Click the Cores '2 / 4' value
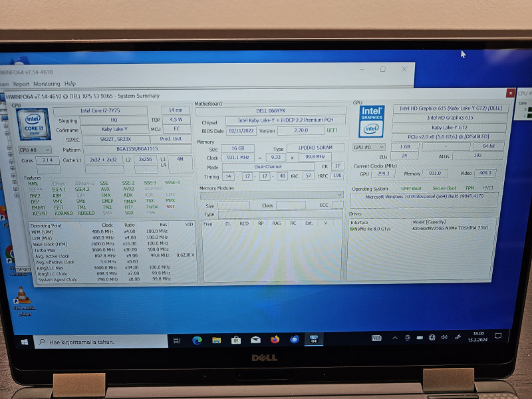The image size is (532, 399). (47, 160)
